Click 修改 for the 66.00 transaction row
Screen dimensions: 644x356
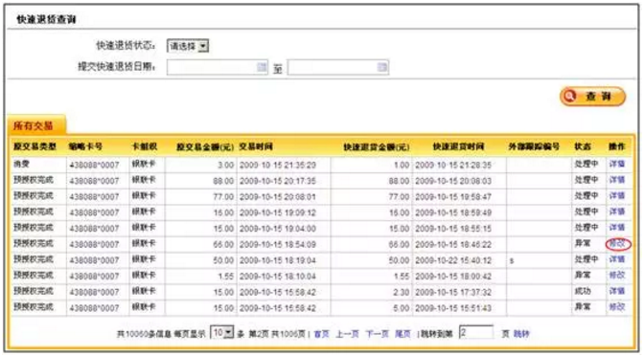[616, 244]
